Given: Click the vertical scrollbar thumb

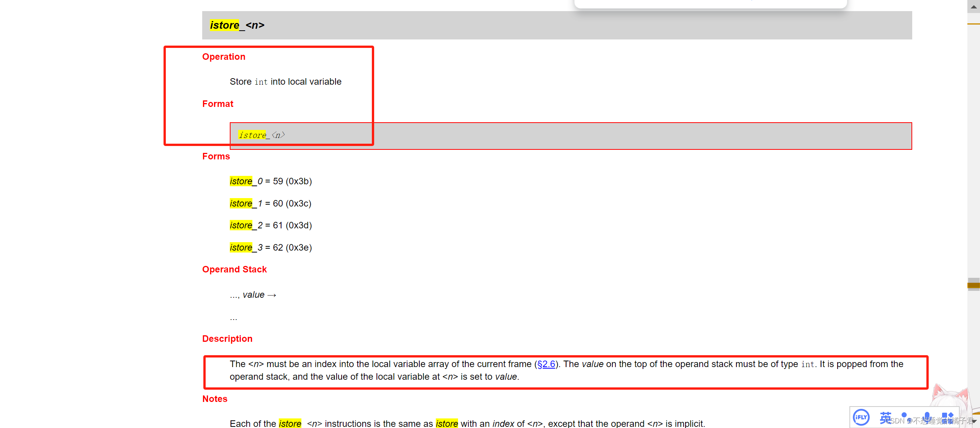Looking at the screenshot, I should click(x=973, y=285).
